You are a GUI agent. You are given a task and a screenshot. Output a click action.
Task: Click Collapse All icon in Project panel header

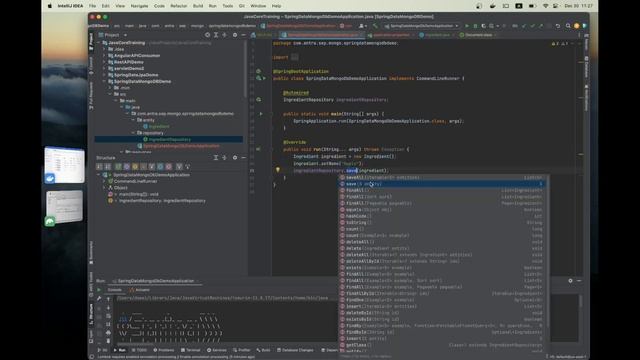point(224,35)
